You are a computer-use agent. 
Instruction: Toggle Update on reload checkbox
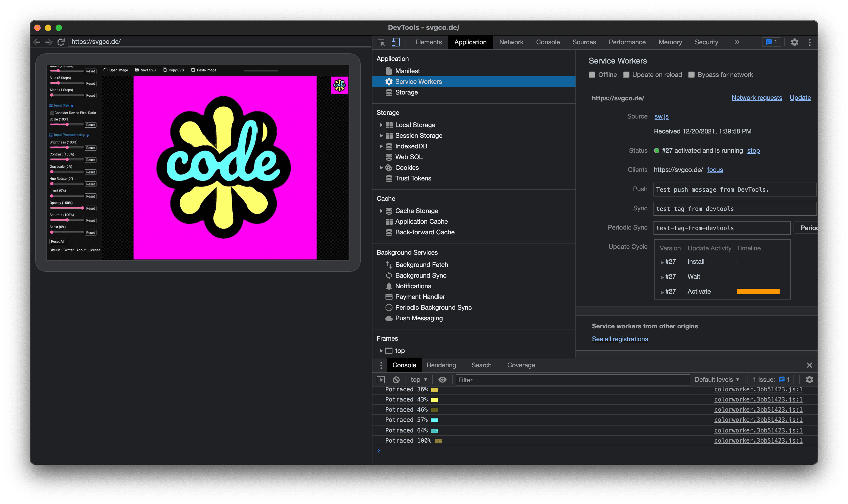click(627, 74)
